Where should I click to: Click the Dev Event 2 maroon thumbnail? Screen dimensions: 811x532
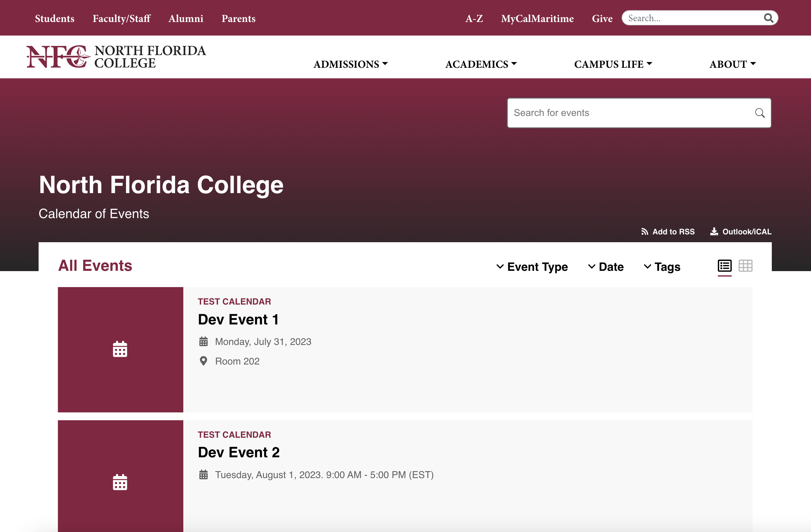point(120,477)
